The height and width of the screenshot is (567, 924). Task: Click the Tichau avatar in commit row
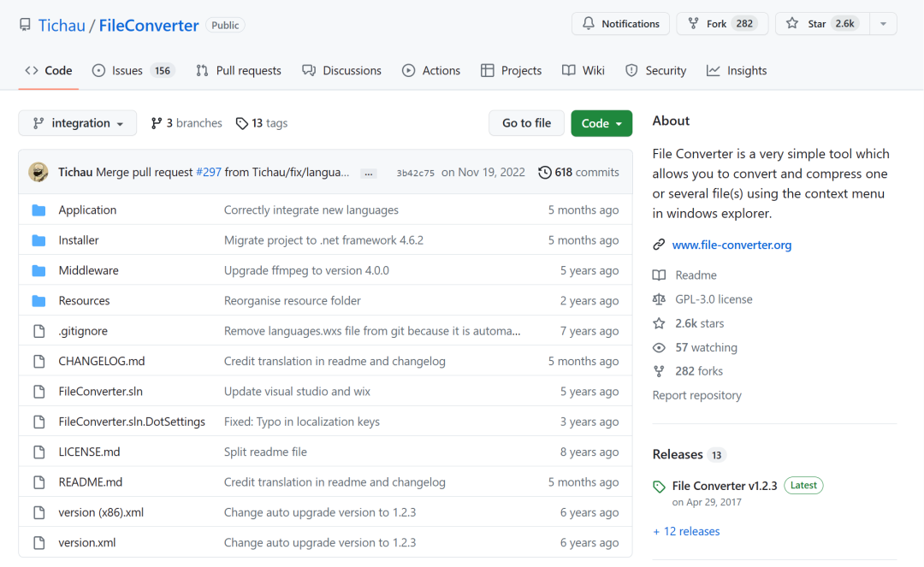(x=38, y=172)
